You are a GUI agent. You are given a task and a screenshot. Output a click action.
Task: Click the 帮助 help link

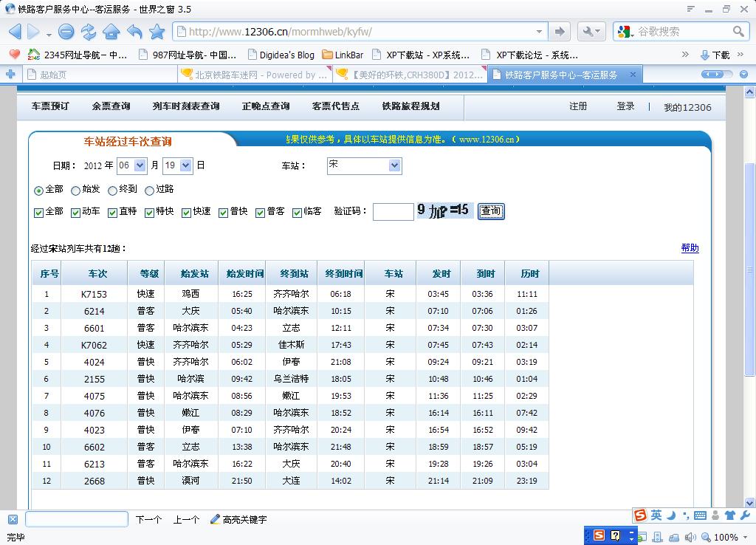click(690, 248)
